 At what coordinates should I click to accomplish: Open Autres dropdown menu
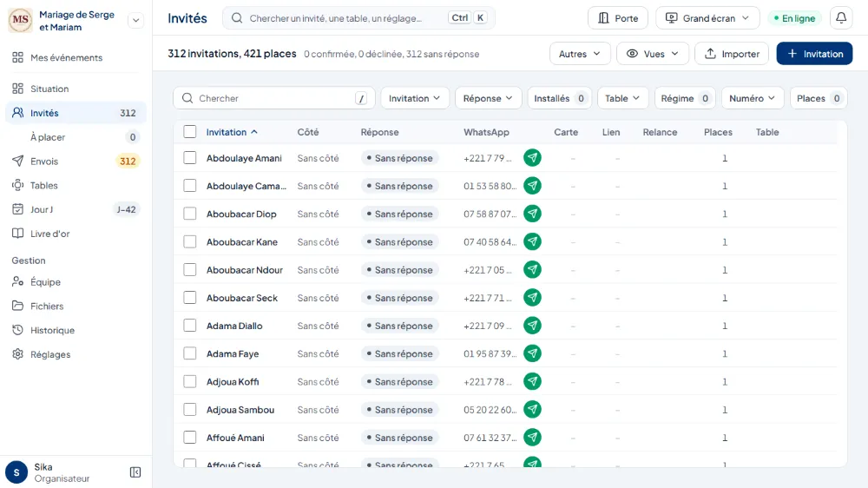(580, 54)
